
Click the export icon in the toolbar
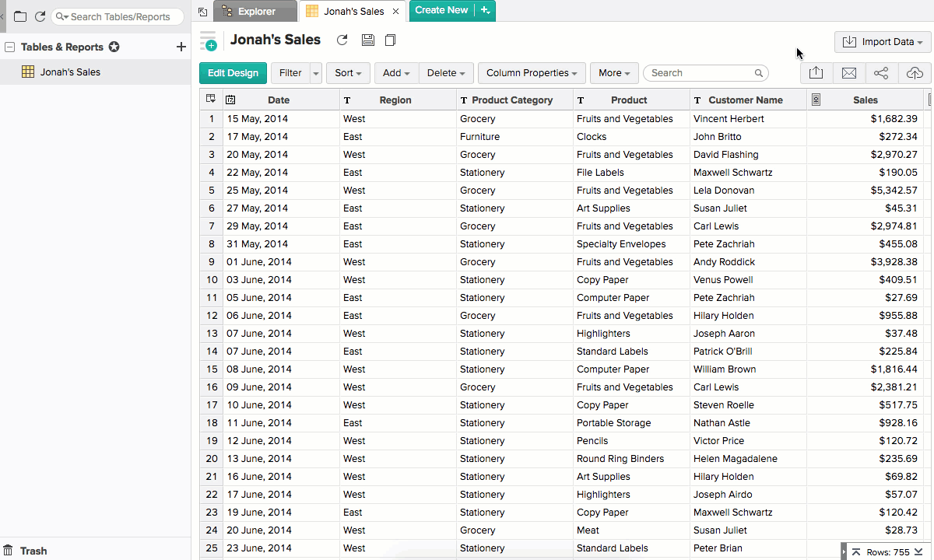pyautogui.click(x=816, y=73)
